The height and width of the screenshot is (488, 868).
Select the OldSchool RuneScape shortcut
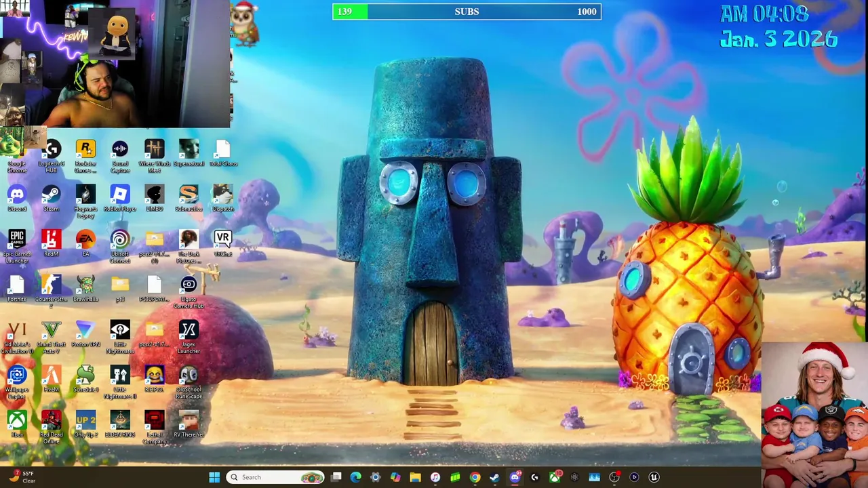coord(189,383)
